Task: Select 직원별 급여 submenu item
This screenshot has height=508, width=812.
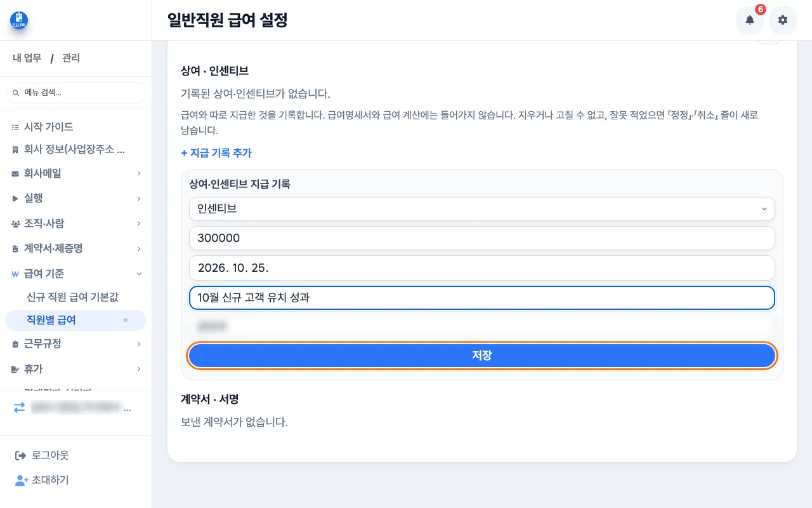Action: pyautogui.click(x=75, y=320)
